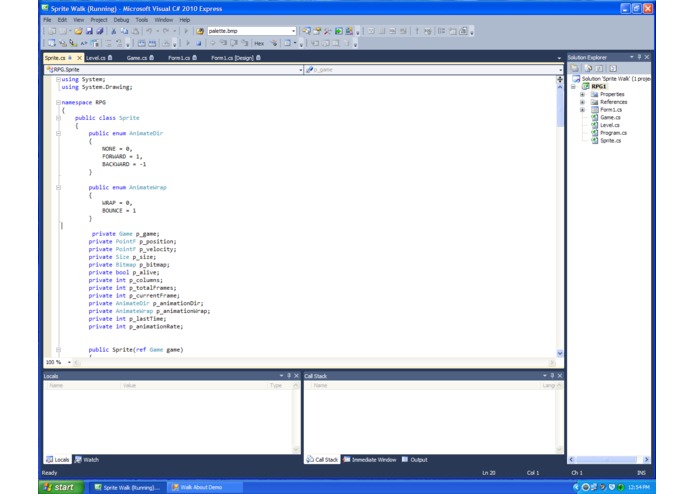Click the Stop Debugging square icon
The height and width of the screenshot is (494, 695).
click(x=199, y=43)
